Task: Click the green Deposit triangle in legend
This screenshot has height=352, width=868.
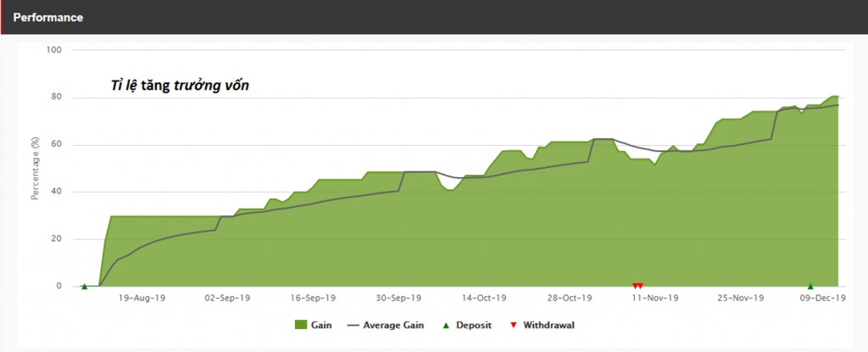Action: [x=446, y=325]
